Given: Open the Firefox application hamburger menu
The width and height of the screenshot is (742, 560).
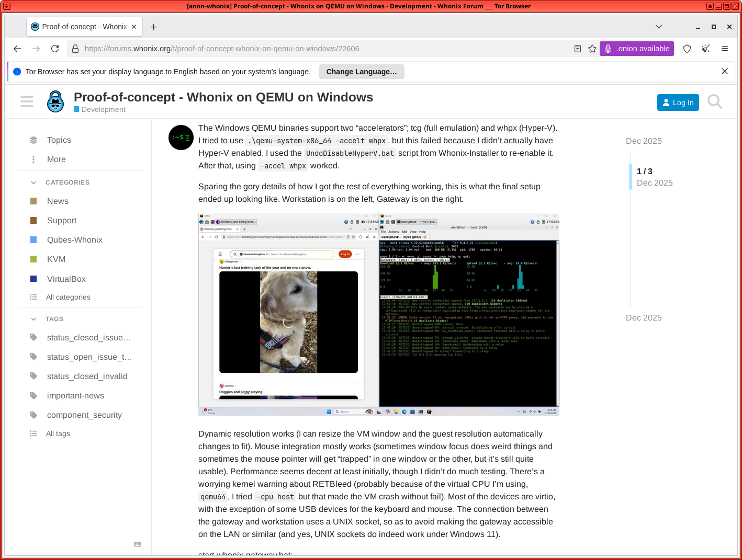Looking at the screenshot, I should click(725, 49).
